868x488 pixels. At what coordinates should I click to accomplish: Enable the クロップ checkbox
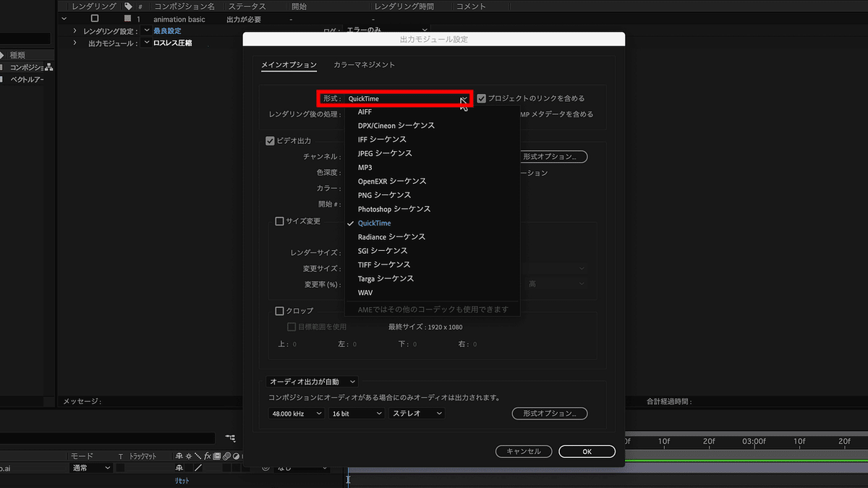pos(279,311)
